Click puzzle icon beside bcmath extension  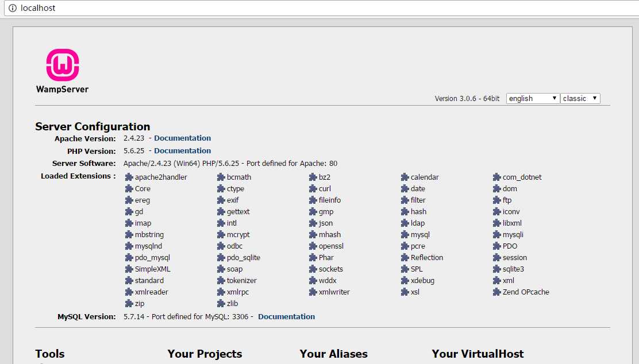click(221, 177)
